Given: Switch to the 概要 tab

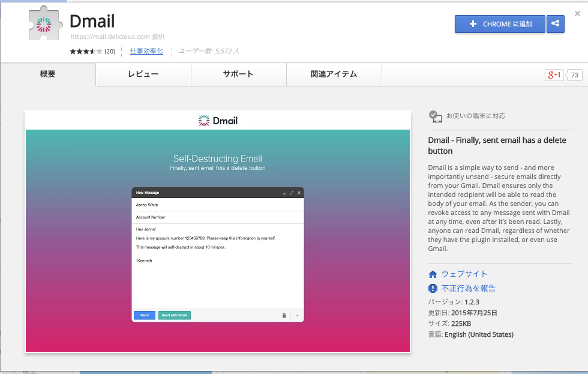Looking at the screenshot, I should (47, 74).
